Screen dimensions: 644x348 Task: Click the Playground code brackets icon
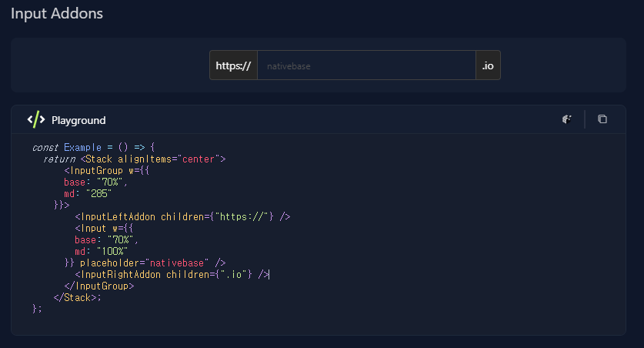[36, 119]
